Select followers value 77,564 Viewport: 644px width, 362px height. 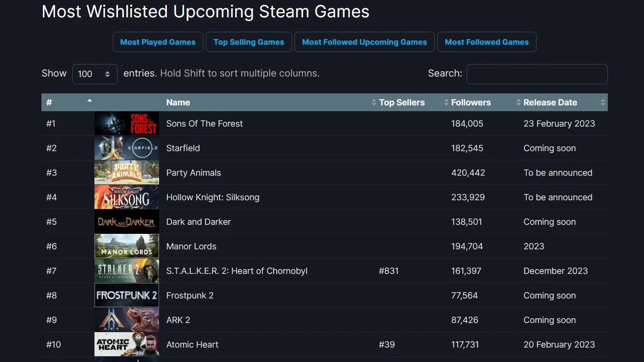click(x=464, y=296)
